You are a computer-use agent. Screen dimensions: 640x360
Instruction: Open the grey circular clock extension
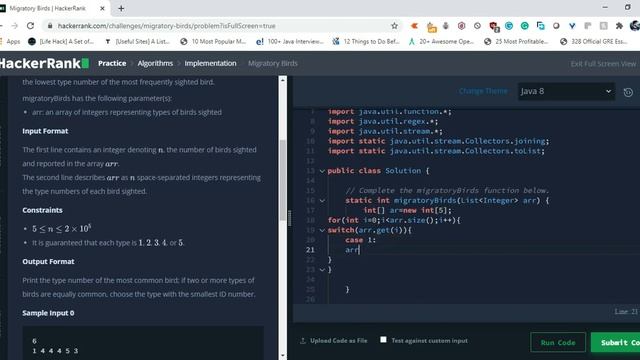click(x=477, y=26)
